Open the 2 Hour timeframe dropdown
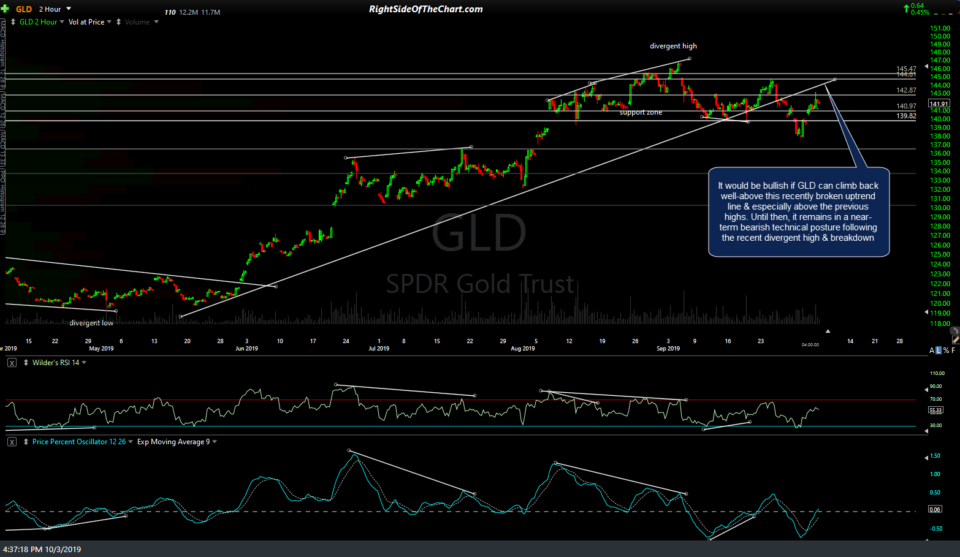This screenshot has width=960, height=557. [69, 9]
